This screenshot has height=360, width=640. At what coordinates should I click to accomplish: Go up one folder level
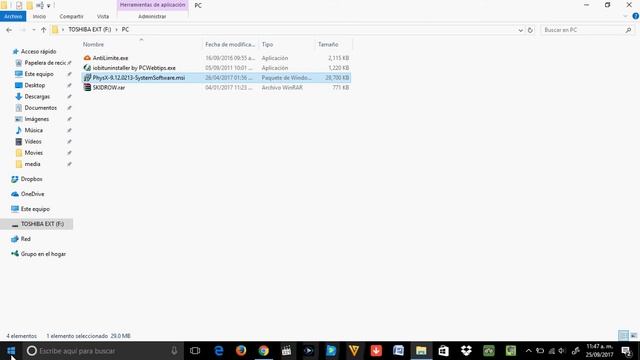44,30
